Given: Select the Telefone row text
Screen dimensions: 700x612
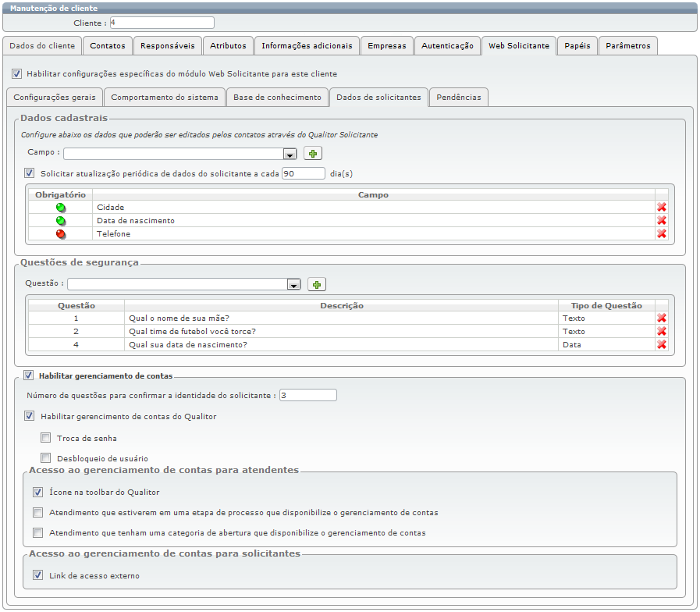Looking at the screenshot, I should click(113, 233).
